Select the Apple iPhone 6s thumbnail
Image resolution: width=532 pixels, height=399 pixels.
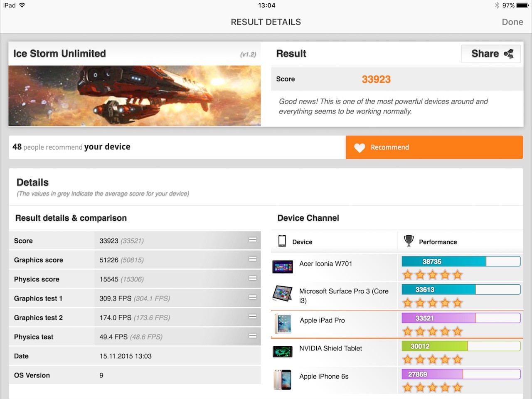click(x=283, y=380)
